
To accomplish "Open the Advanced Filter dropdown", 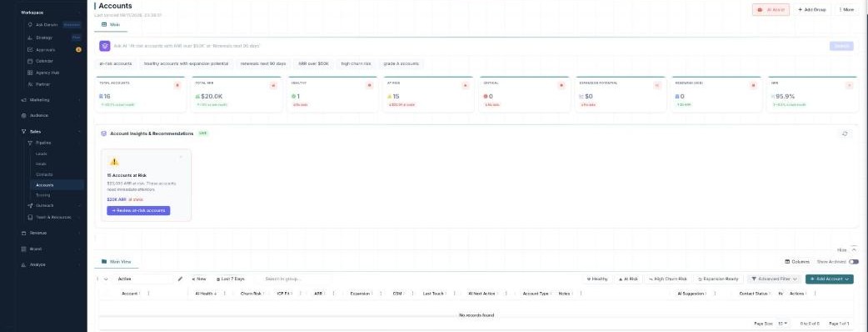I will [x=774, y=279].
